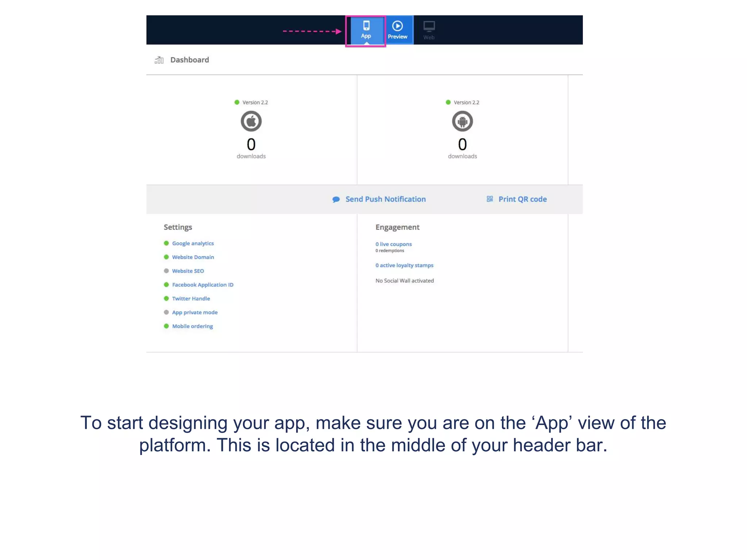Switch to the App view tab
747x560 pixels.
pyautogui.click(x=366, y=36)
